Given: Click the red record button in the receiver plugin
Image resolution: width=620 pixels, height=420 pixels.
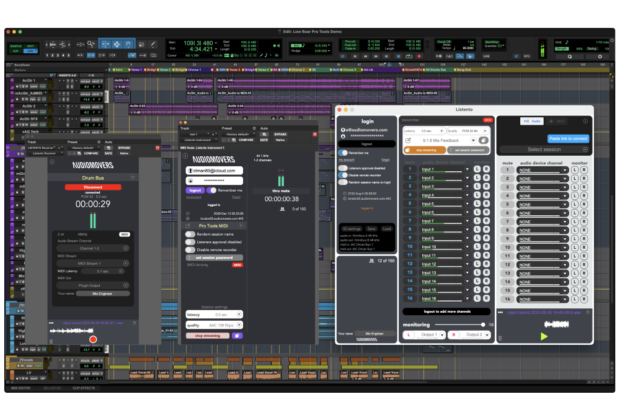Looking at the screenshot, I should coord(94,339).
